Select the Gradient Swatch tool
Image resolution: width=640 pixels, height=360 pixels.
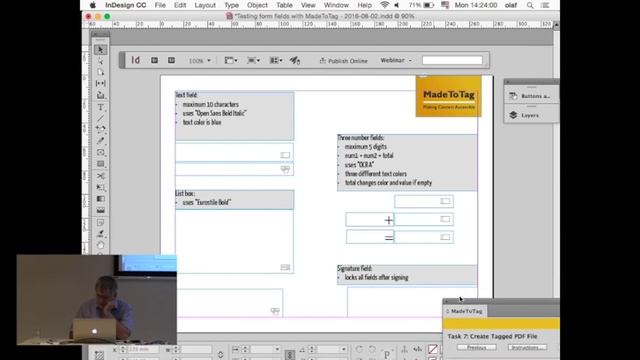click(100, 199)
